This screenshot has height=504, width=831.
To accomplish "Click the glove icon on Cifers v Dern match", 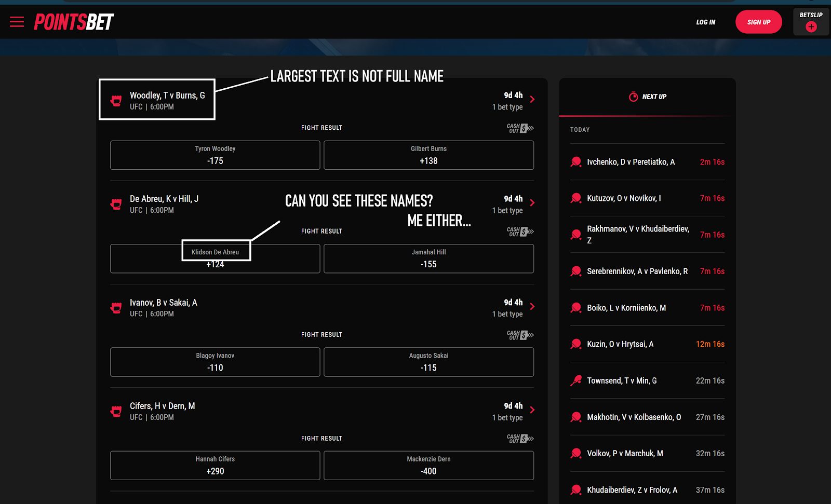I will [115, 411].
